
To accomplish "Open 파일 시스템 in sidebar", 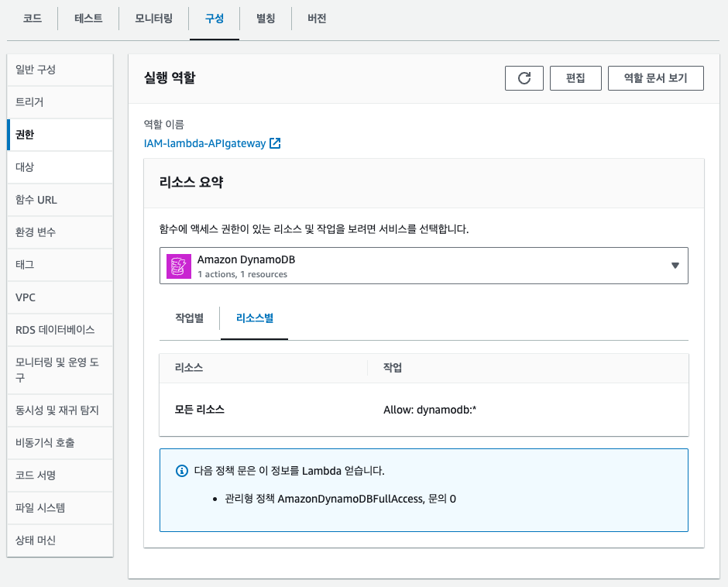I will [x=60, y=507].
